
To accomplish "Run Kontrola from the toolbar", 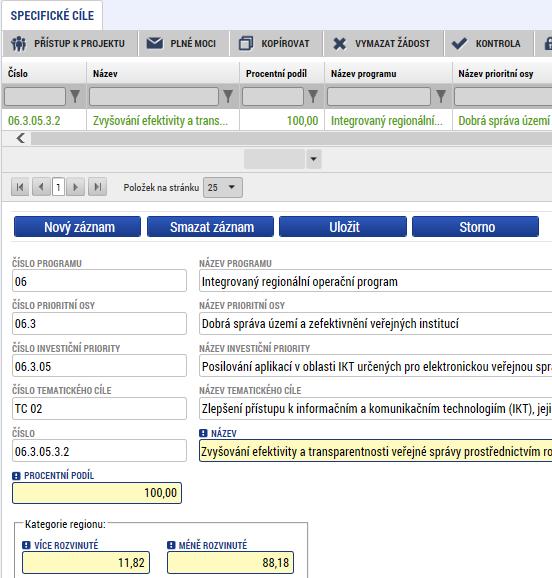I will point(489,43).
